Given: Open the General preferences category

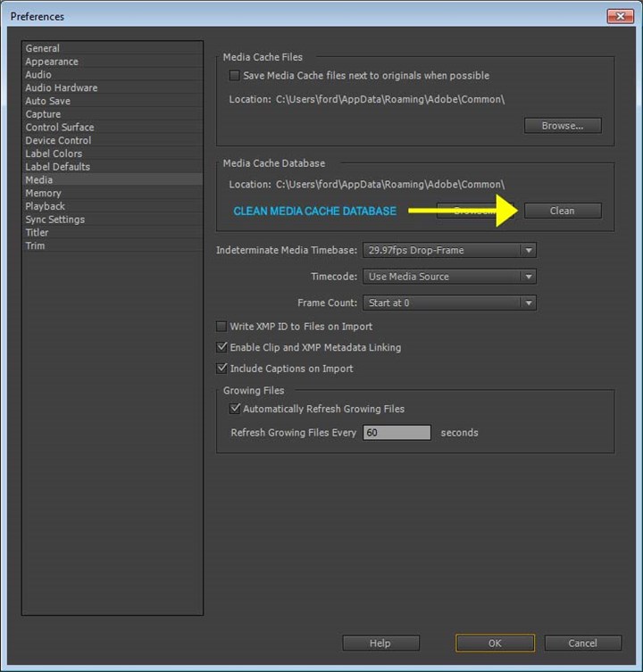Looking at the screenshot, I should 113,48.
